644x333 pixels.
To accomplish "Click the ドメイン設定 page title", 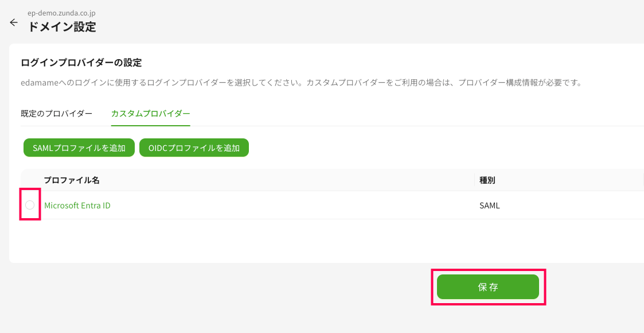I will point(62,27).
